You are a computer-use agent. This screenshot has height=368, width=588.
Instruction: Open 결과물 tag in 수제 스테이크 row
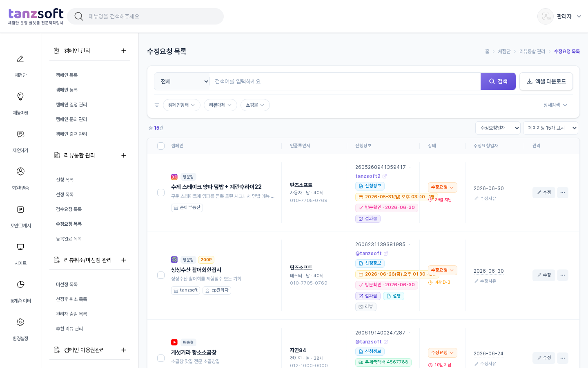click(x=368, y=219)
